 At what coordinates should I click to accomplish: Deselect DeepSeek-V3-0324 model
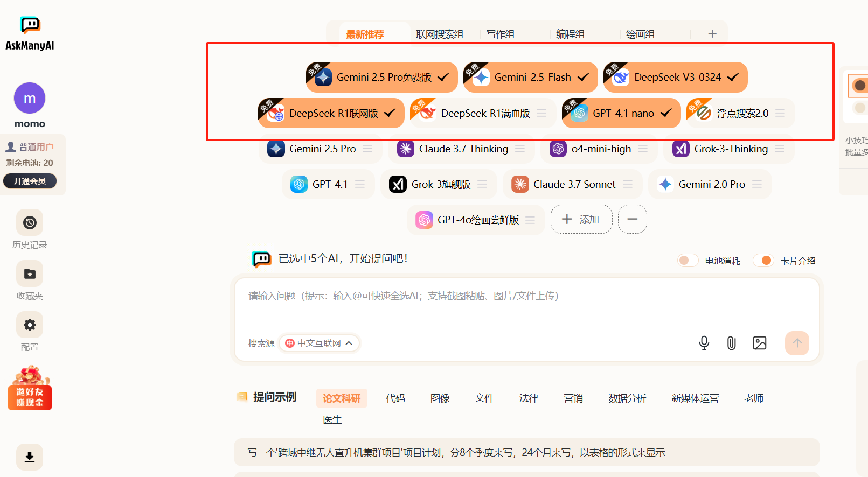(676, 77)
